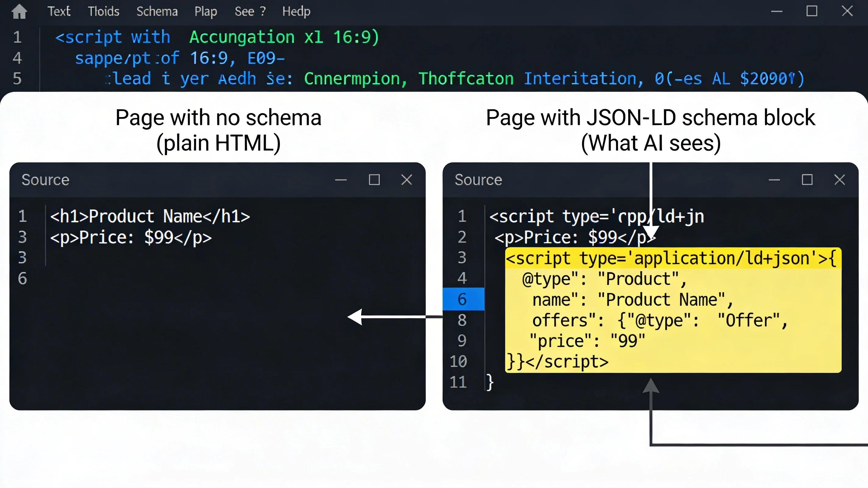Click the home icon in the menu bar
The image size is (868, 488).
coord(19,12)
